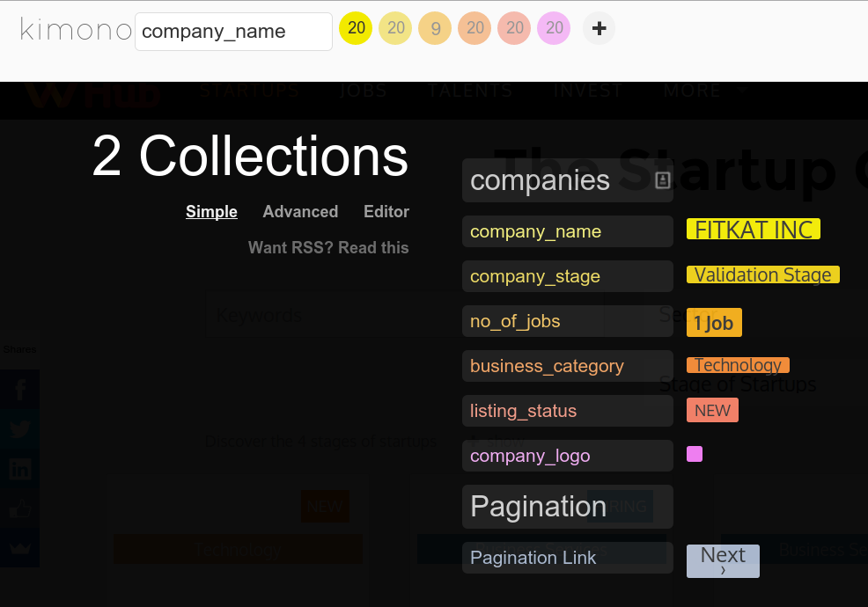This screenshot has height=607, width=868.
Task: Select the company_logo property row
Action: [x=568, y=456]
